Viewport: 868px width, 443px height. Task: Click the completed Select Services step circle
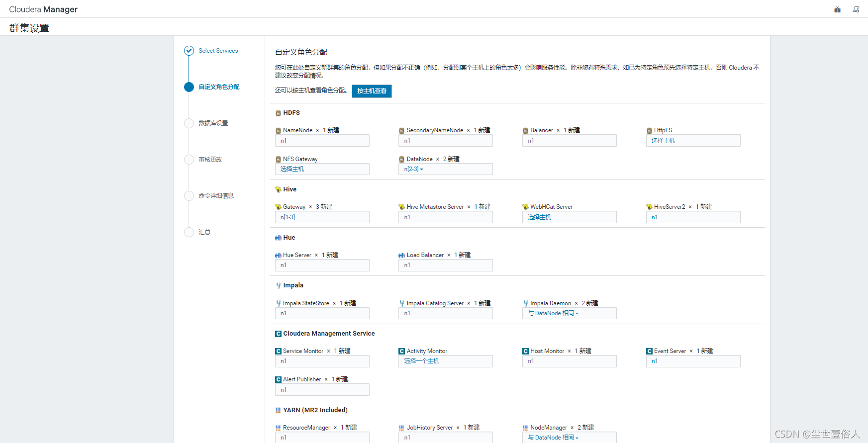click(189, 51)
